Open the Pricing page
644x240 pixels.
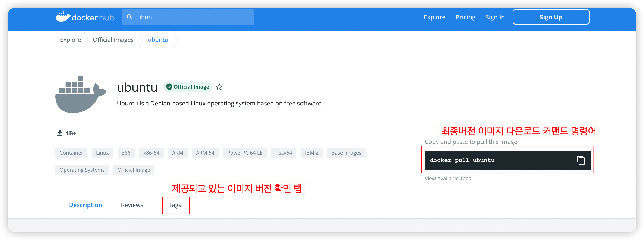(465, 17)
